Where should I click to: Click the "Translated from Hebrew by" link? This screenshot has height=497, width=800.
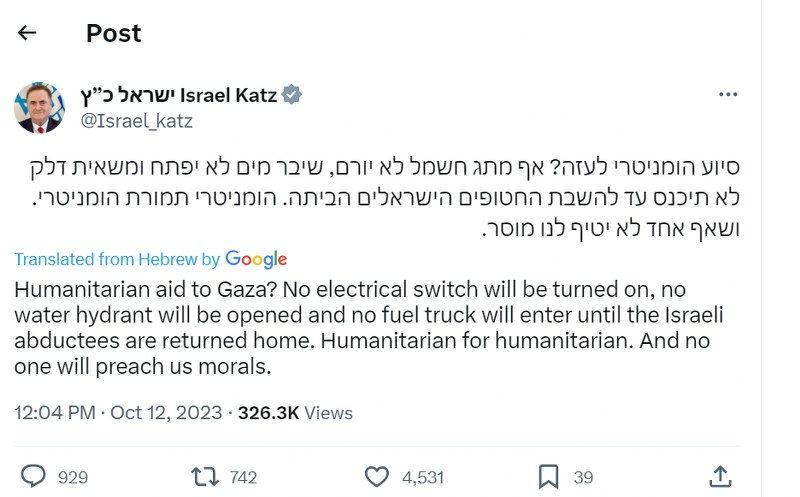tap(116, 259)
